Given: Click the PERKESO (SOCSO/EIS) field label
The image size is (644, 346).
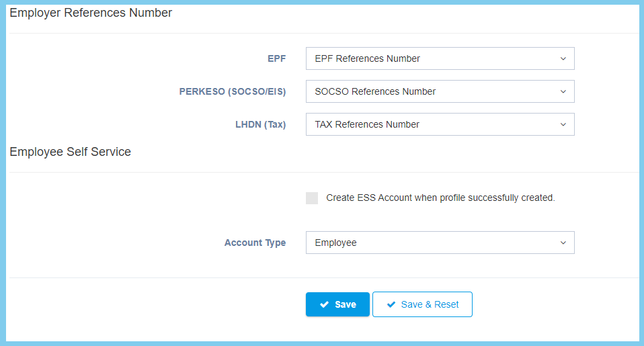Looking at the screenshot, I should (233, 91).
